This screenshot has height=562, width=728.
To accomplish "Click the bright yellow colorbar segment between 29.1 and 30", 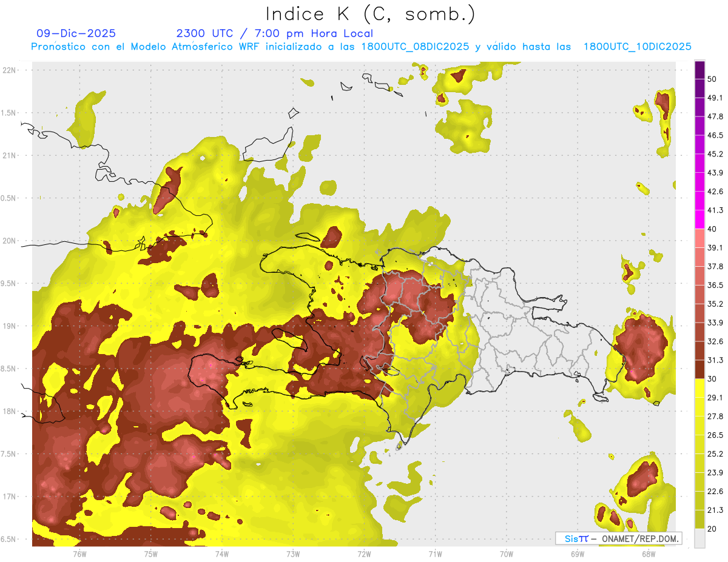I will point(699,388).
